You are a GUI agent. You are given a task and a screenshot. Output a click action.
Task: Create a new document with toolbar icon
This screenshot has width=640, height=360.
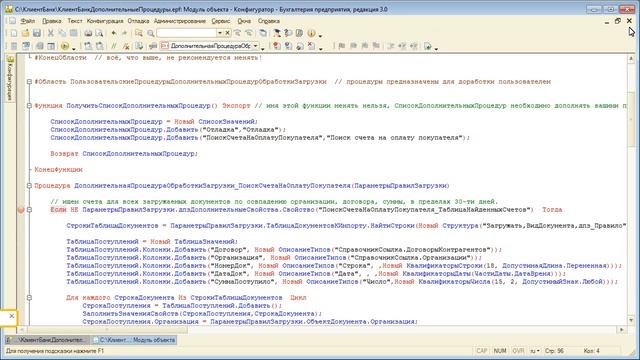(x=14, y=33)
